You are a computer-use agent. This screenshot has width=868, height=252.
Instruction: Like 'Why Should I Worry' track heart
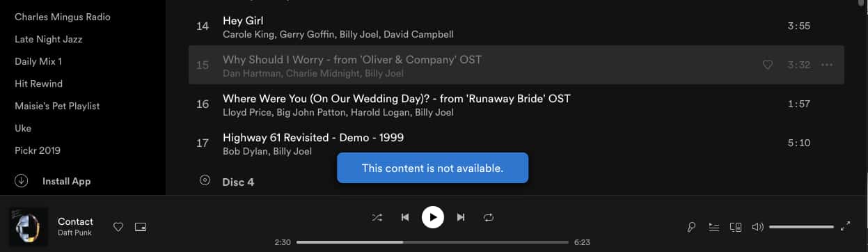point(768,65)
